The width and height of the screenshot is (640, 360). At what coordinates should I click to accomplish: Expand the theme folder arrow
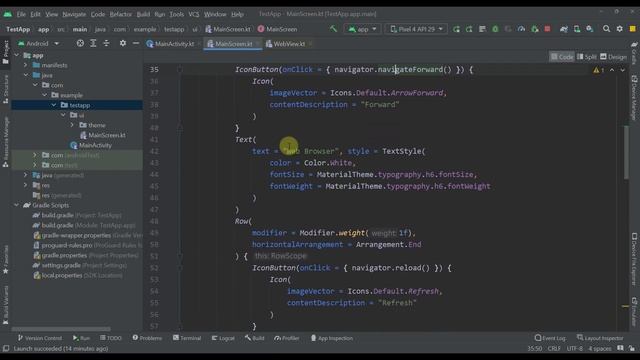click(x=73, y=125)
